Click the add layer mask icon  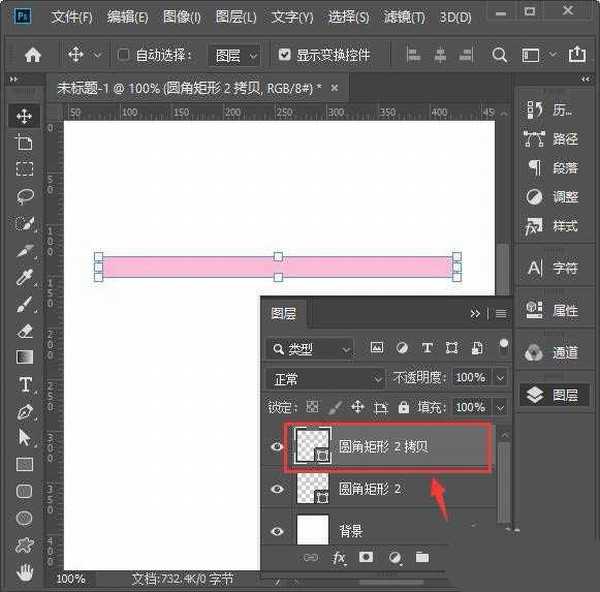pos(366,557)
